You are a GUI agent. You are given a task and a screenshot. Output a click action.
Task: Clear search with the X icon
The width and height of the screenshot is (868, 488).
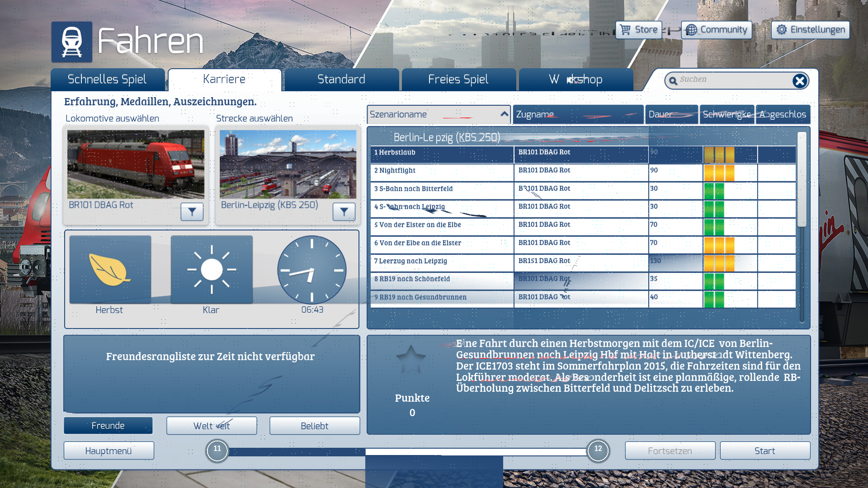(x=799, y=81)
